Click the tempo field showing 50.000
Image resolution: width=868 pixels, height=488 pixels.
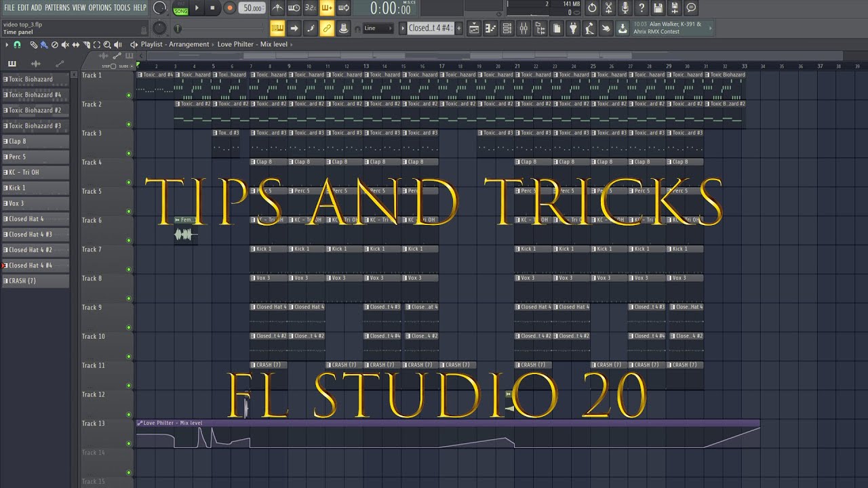pyautogui.click(x=253, y=8)
